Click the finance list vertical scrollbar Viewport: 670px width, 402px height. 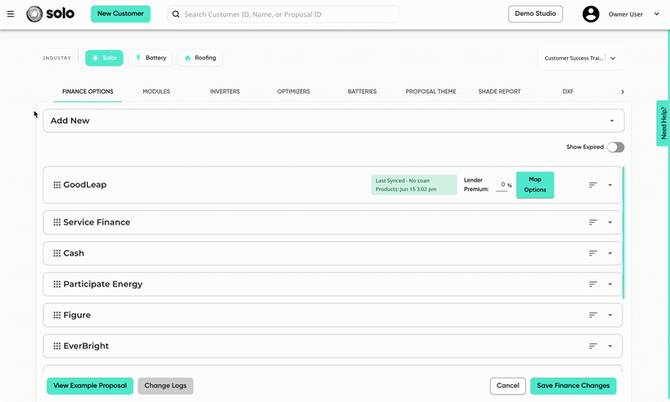coord(623,233)
